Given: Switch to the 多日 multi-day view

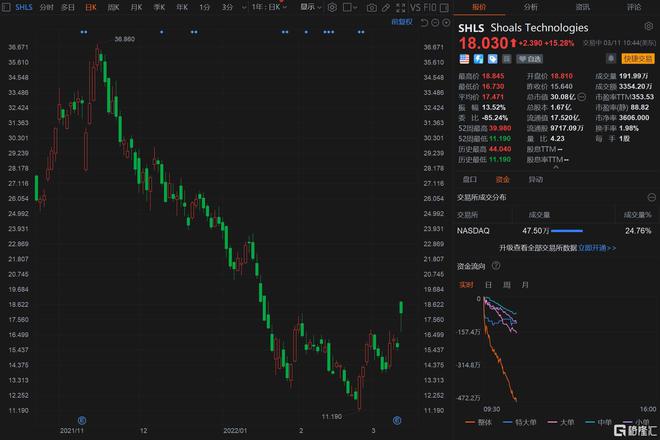Looking at the screenshot, I should [x=68, y=7].
